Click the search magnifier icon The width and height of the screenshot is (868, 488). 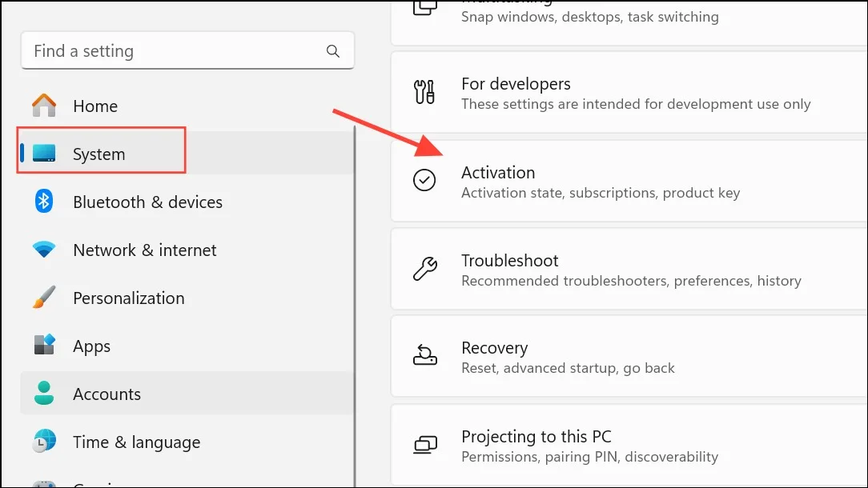332,51
